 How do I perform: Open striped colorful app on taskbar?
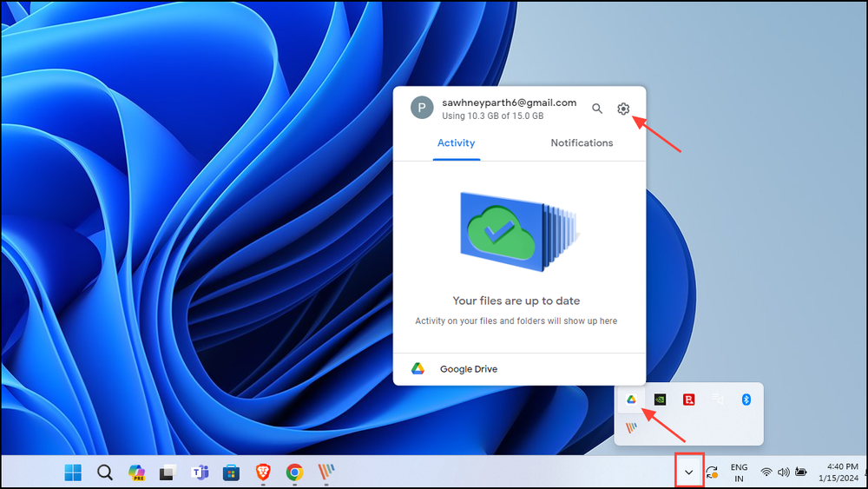tap(326, 472)
